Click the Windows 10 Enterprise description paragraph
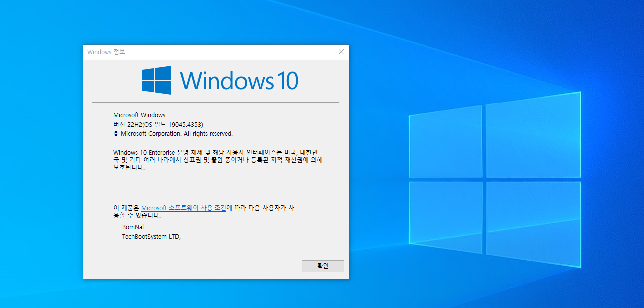 218,160
